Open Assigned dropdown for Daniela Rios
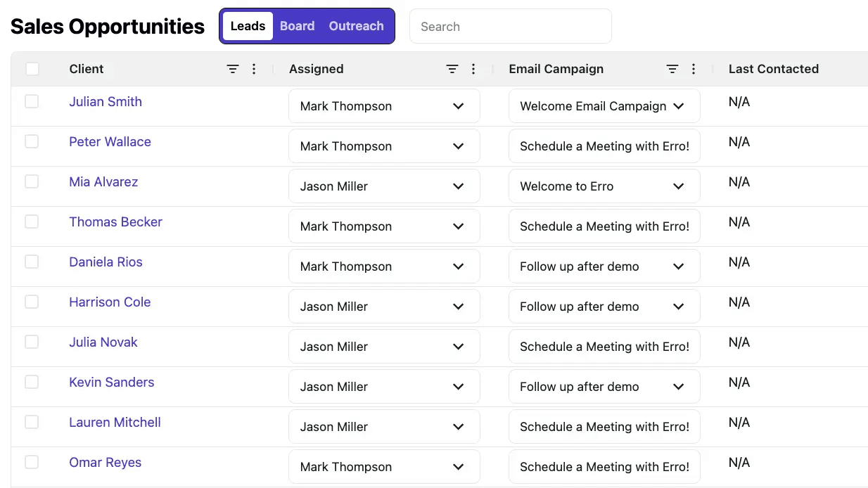This screenshot has height=488, width=868. [x=384, y=267]
